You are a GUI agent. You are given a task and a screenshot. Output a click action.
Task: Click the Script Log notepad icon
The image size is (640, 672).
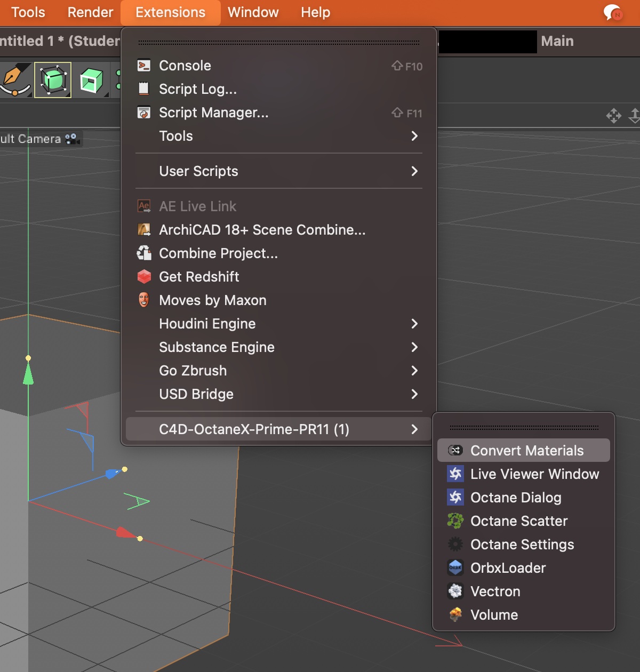[144, 89]
